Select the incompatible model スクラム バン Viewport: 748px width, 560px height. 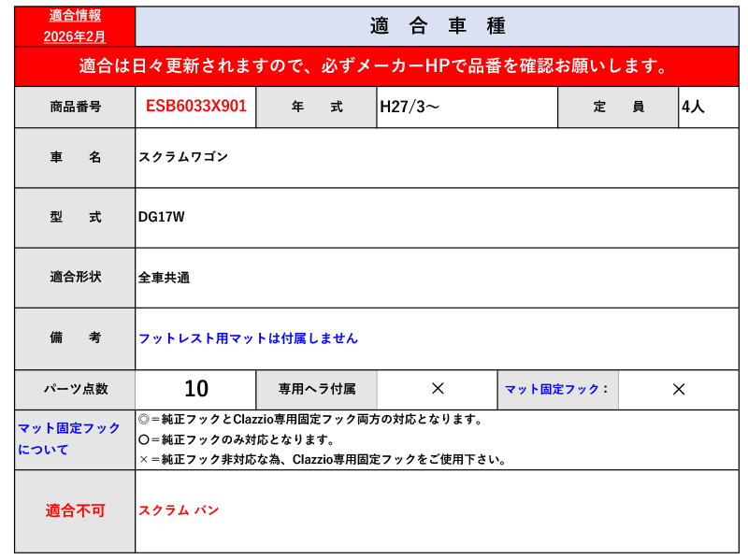(x=179, y=510)
